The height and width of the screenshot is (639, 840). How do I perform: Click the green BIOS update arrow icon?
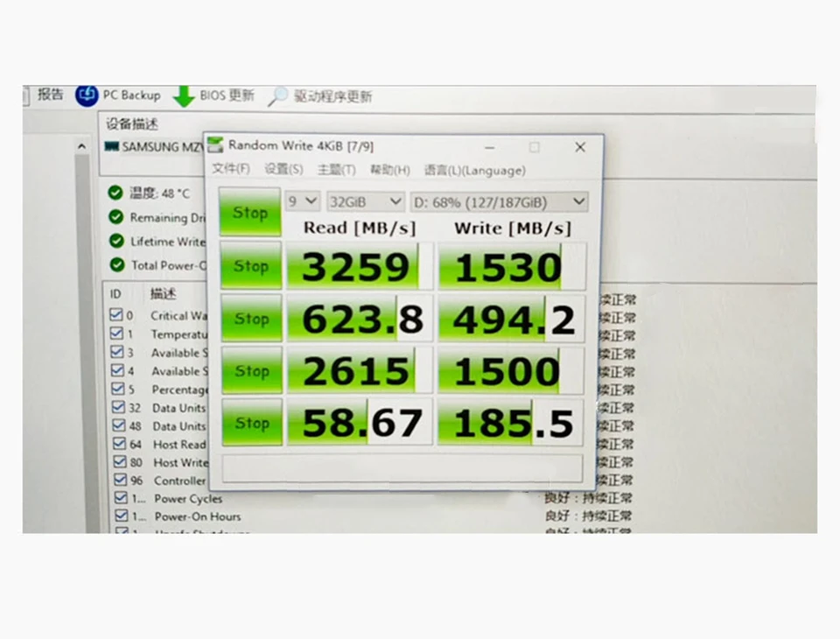click(x=184, y=96)
